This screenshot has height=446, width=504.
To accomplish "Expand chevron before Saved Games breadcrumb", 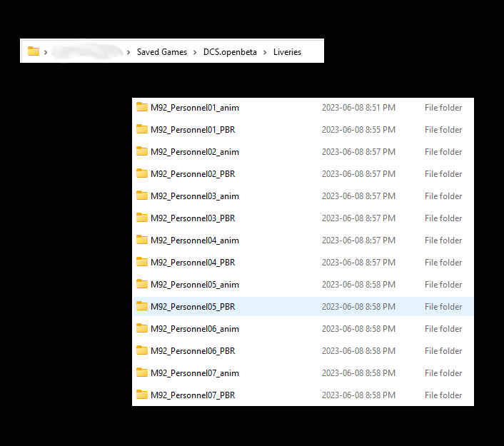I will 128,52.
